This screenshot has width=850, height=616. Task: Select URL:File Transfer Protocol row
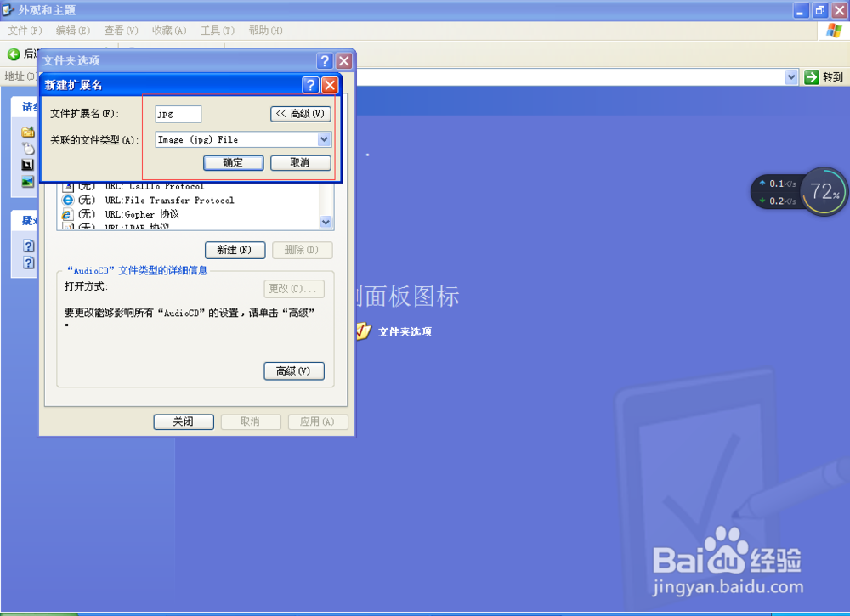188,200
